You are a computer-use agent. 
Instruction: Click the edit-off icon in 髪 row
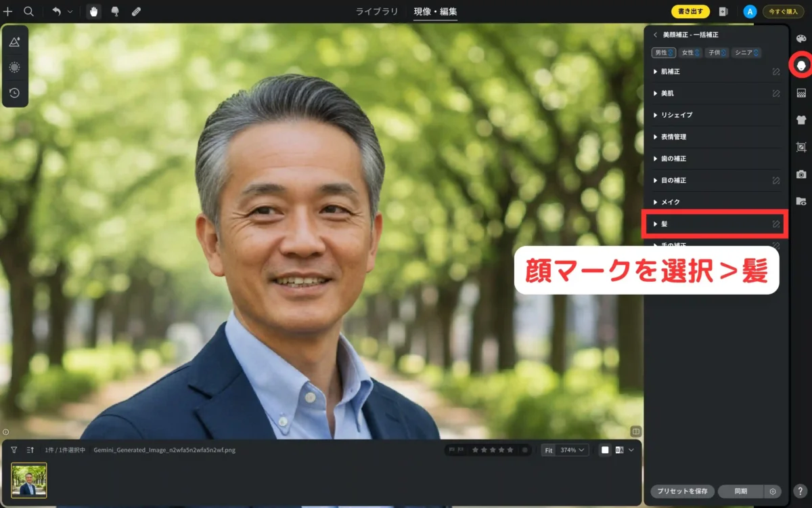coord(776,224)
